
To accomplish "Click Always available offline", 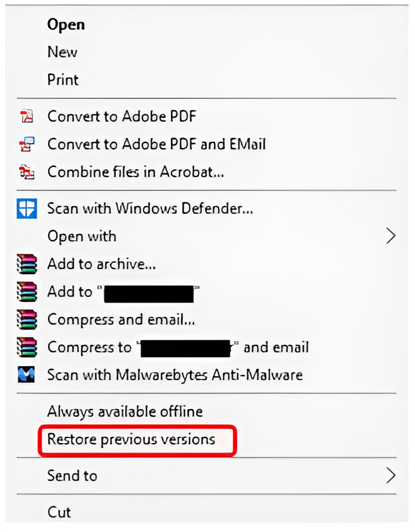I will point(124,412).
